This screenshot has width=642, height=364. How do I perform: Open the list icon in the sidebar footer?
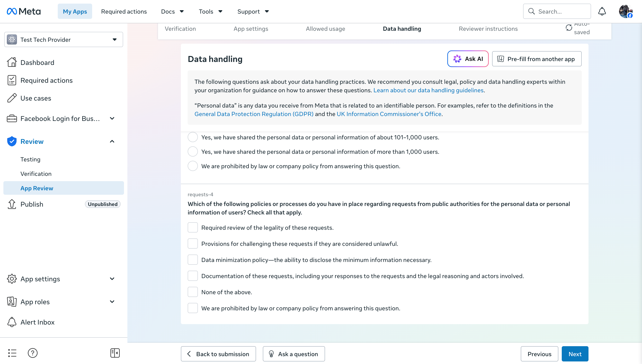coord(12,353)
